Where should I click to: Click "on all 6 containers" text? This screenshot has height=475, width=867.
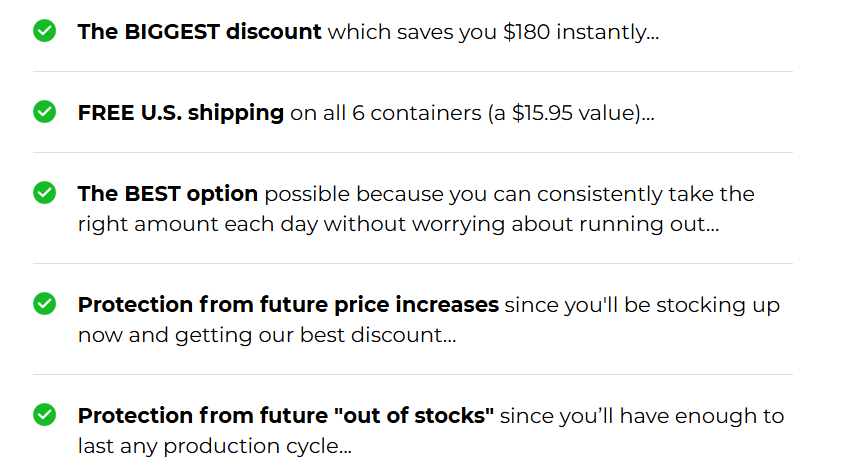click(386, 113)
